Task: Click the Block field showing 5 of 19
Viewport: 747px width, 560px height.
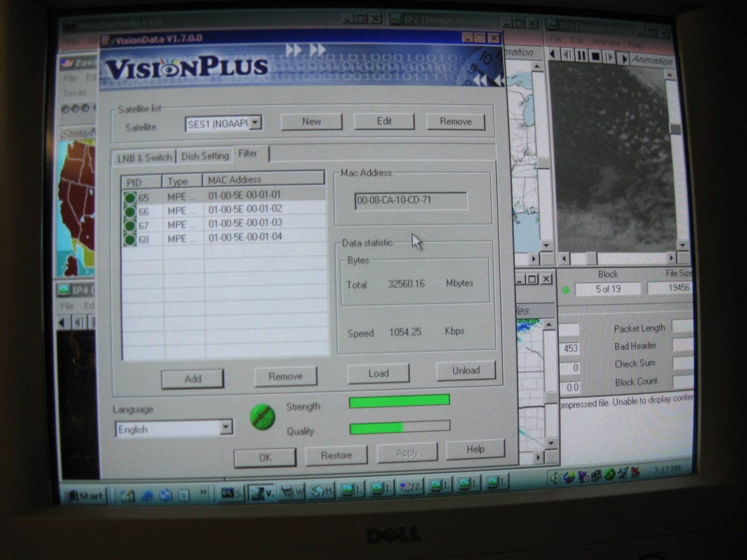Action: point(608,289)
